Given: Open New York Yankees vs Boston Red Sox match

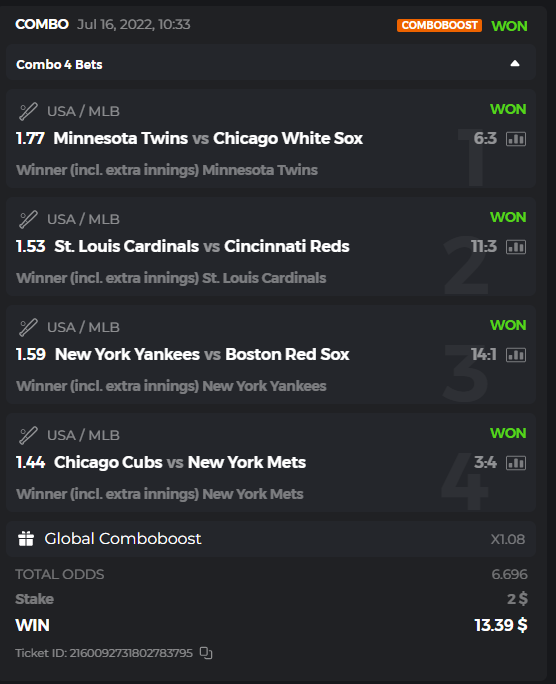Looking at the screenshot, I should (202, 354).
